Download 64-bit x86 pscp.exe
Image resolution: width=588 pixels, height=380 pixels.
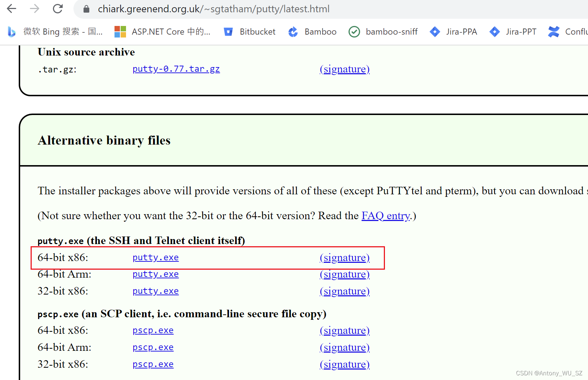(x=153, y=330)
